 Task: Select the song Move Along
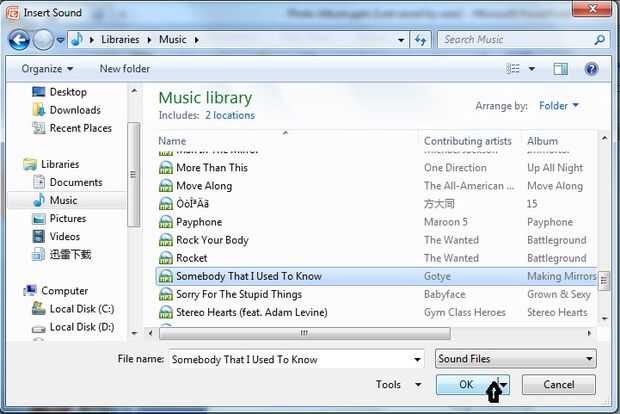point(204,186)
